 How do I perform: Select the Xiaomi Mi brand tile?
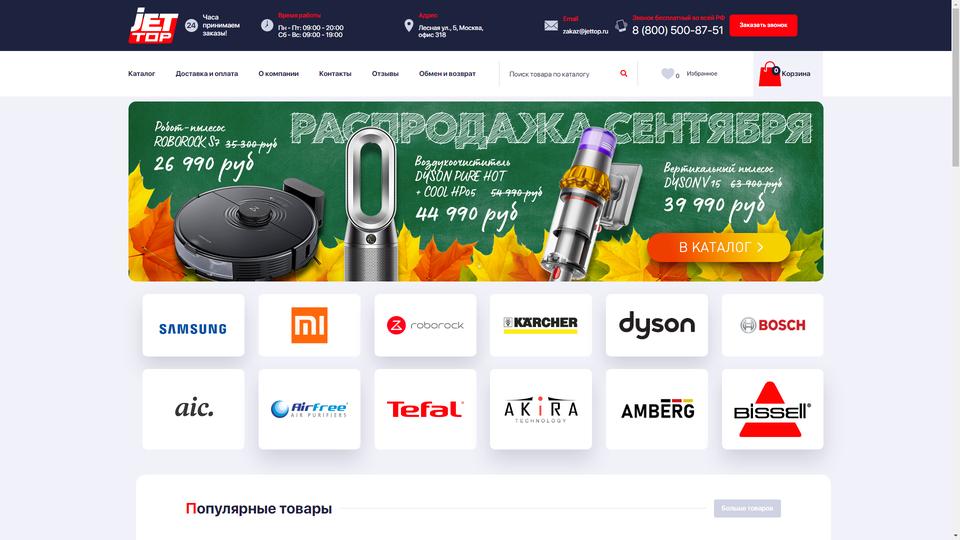pyautogui.click(x=309, y=325)
